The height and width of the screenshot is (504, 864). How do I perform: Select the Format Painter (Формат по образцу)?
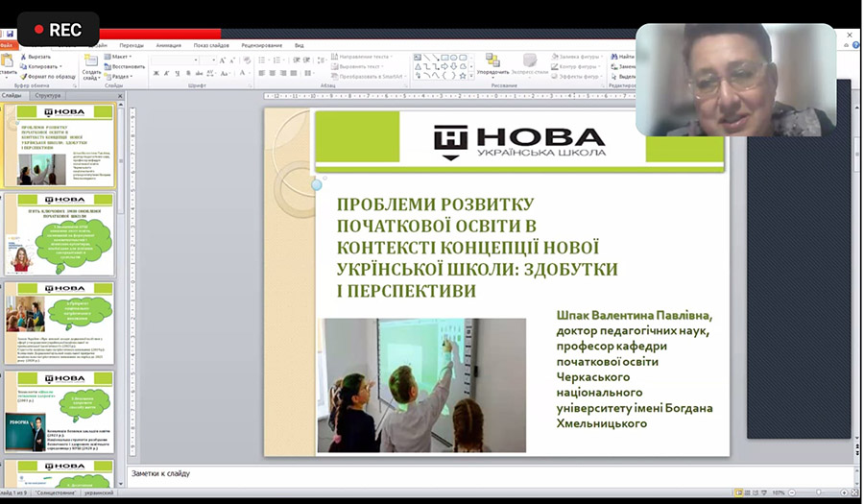(x=48, y=77)
